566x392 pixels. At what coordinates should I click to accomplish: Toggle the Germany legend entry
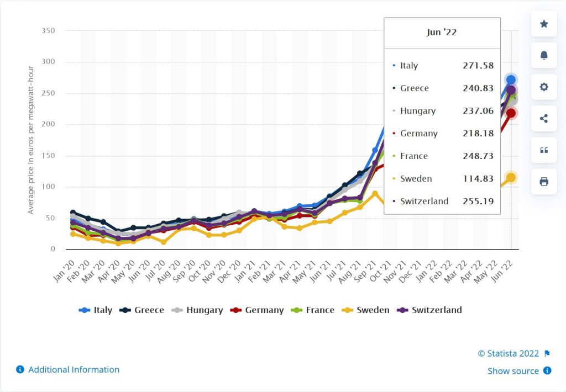click(256, 310)
